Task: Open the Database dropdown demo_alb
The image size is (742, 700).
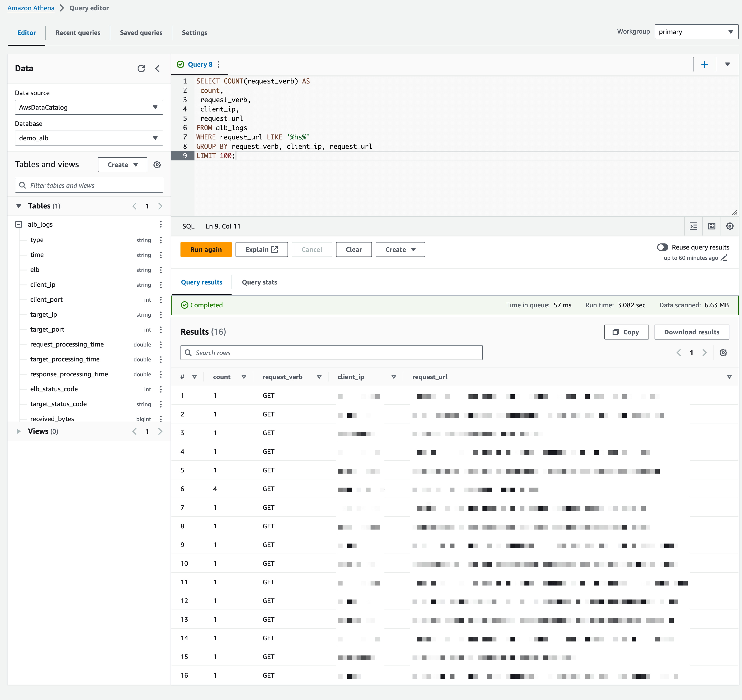Action: coord(89,138)
